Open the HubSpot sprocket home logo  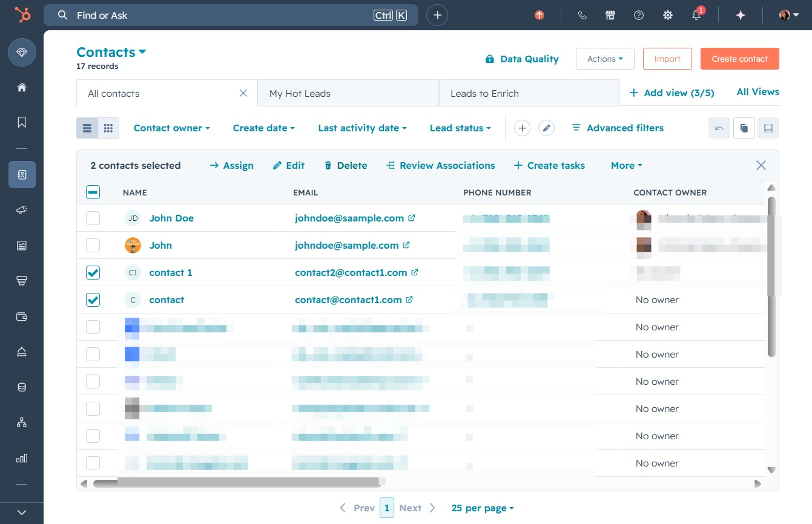pos(22,15)
